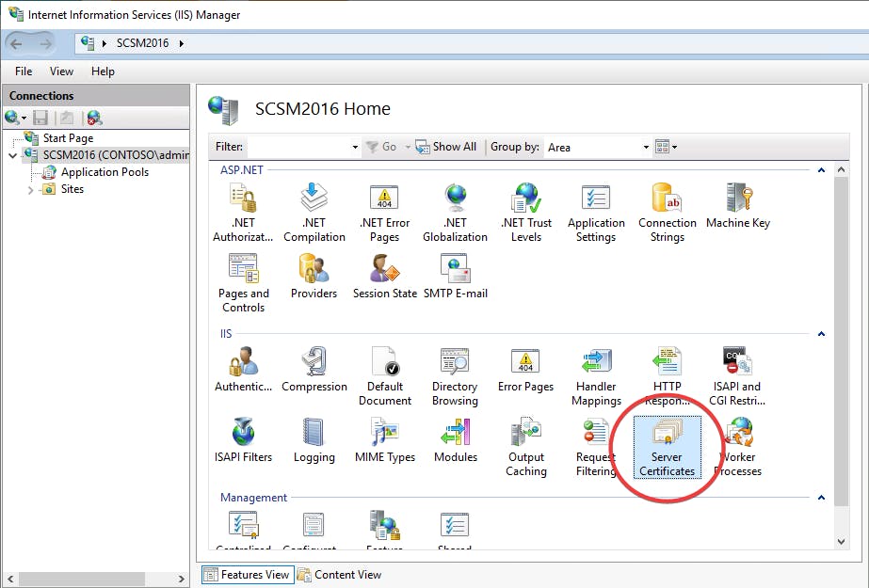
Task: Click scroll up arrow in features pane
Action: tap(842, 170)
